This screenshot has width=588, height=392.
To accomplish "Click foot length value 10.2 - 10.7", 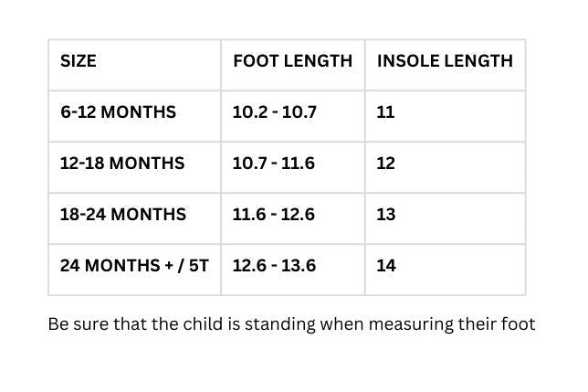I will point(274,113).
